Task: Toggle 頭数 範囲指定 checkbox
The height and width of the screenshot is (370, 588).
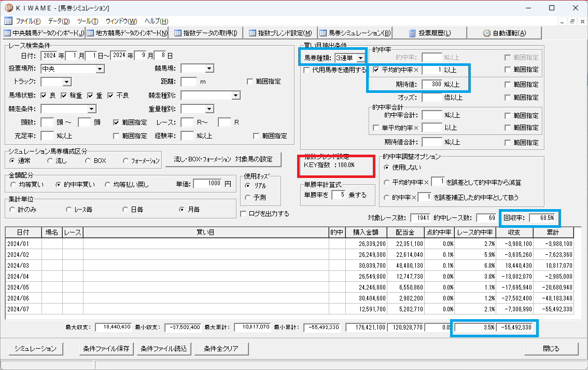Action: click(x=116, y=122)
